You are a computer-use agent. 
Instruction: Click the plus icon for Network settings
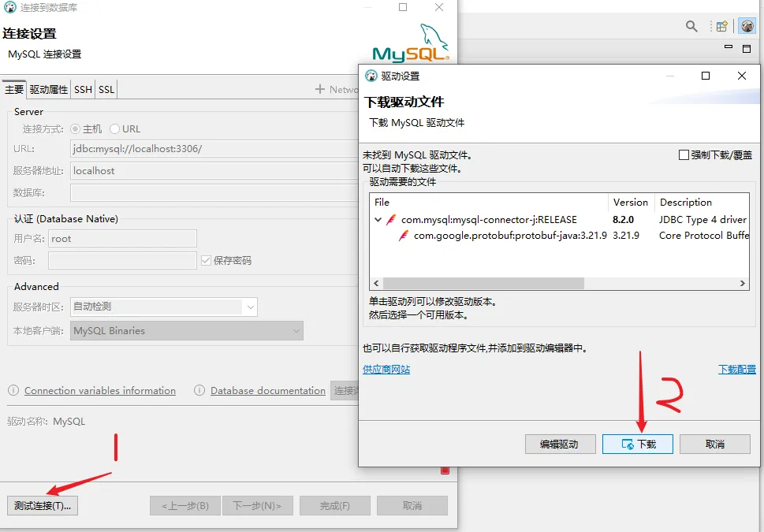[319, 89]
